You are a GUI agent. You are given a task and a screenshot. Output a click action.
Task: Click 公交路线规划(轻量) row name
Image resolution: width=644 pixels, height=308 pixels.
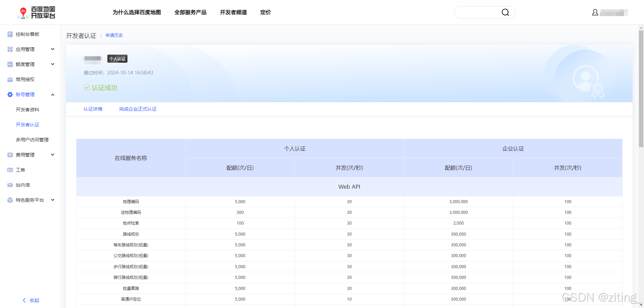tap(131, 256)
